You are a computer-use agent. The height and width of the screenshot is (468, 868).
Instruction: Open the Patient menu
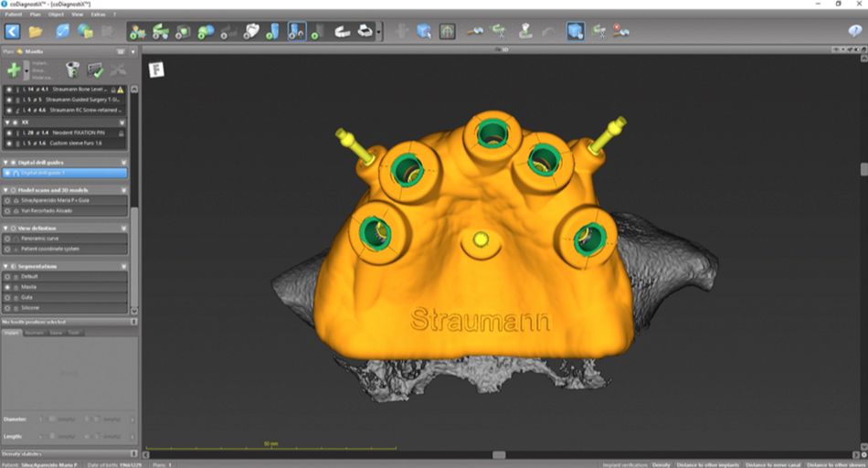tap(14, 15)
